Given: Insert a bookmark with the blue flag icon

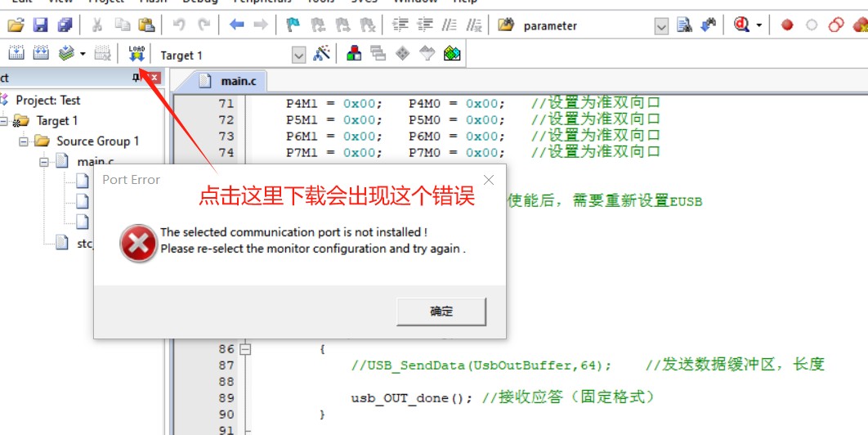Looking at the screenshot, I should click(293, 25).
